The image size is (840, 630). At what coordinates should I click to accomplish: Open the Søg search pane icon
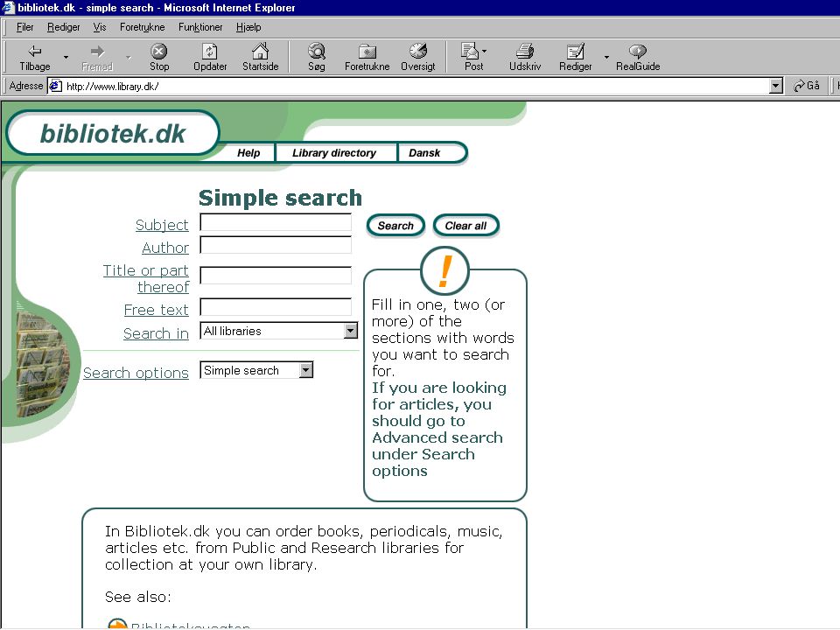point(317,51)
